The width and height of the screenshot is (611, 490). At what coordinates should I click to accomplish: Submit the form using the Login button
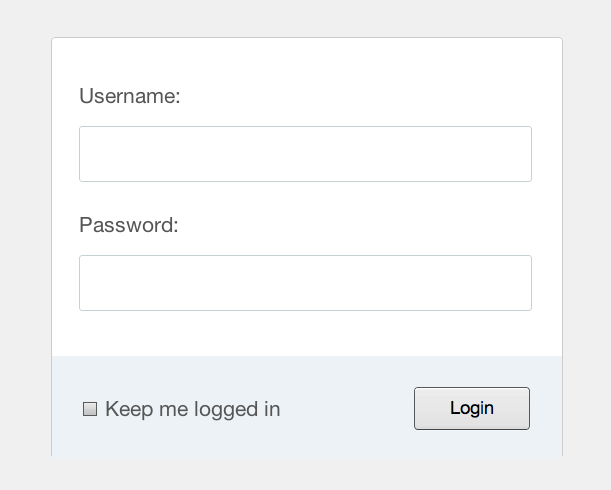pyautogui.click(x=471, y=408)
